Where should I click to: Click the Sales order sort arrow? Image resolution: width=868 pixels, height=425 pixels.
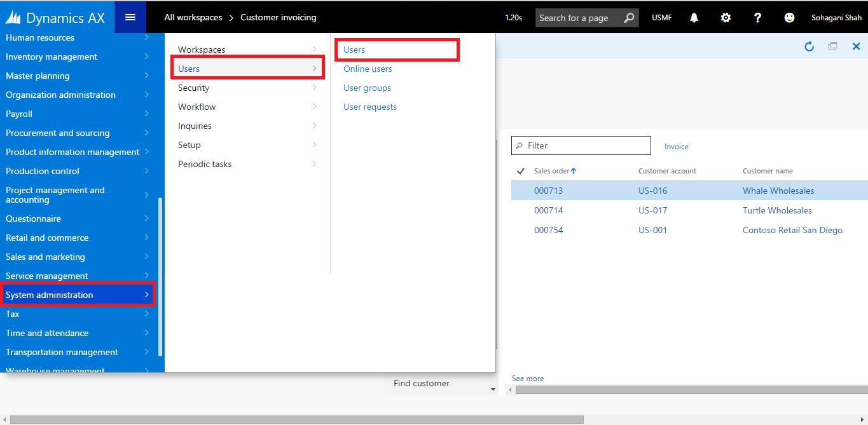coord(574,171)
